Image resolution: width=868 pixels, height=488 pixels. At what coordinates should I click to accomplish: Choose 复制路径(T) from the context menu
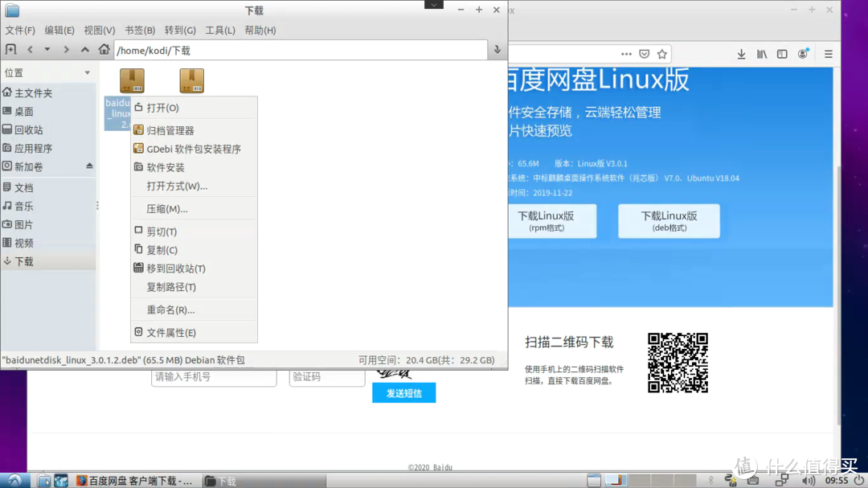(194, 287)
